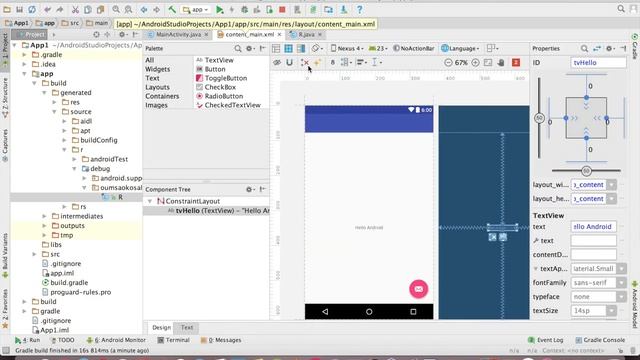This screenshot has width=640, height=360.
Task: Switch to MainActivity.java tab
Action: (178, 35)
